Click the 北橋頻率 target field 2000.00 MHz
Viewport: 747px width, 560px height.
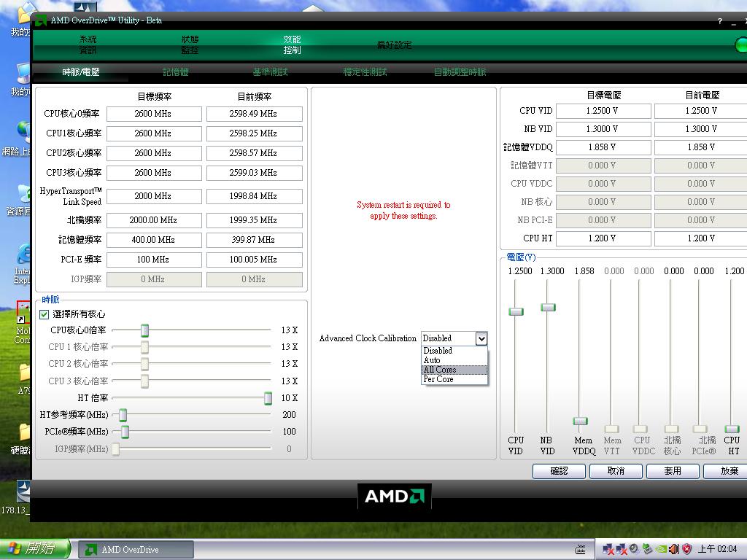click(x=154, y=220)
